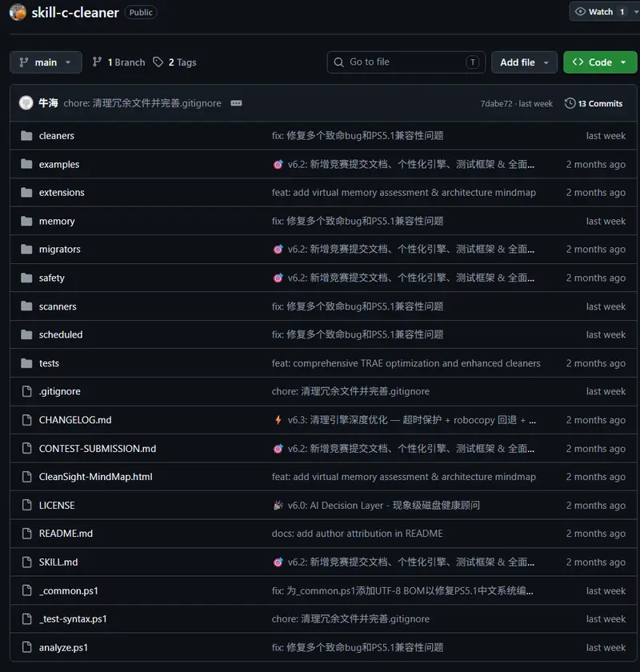Click the repository owner avatar

pyautogui.click(x=18, y=12)
